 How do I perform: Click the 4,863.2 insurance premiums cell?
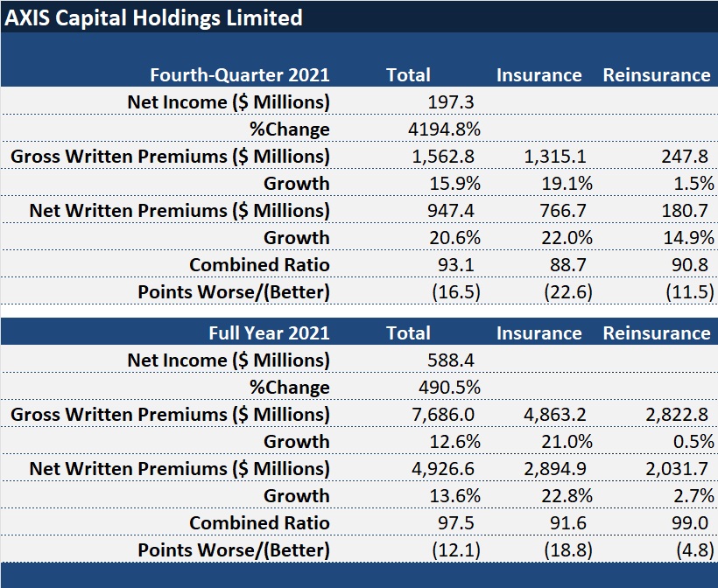[x=555, y=414]
